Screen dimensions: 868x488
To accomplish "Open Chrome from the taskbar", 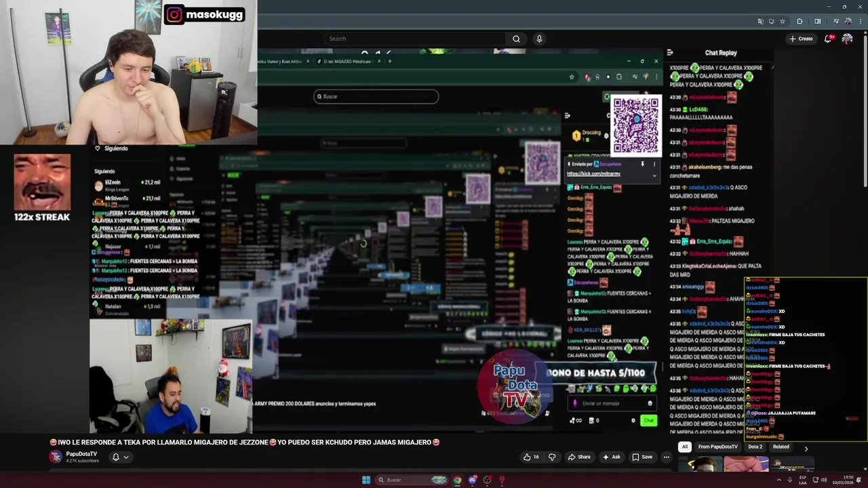I will point(458,480).
